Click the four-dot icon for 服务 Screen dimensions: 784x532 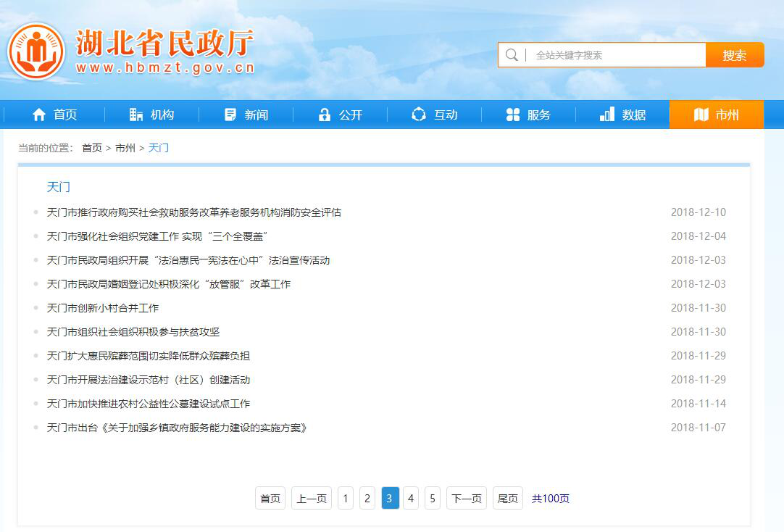pyautogui.click(x=513, y=115)
